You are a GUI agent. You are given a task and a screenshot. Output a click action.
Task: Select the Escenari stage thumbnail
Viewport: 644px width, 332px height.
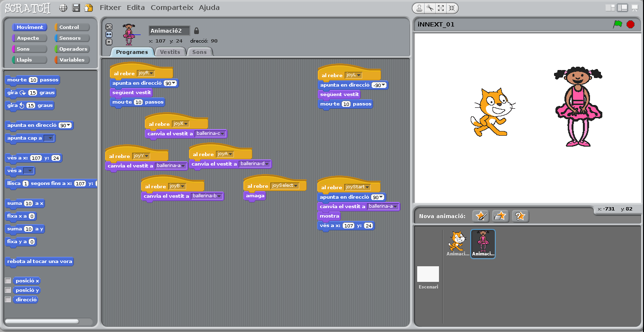[428, 278]
